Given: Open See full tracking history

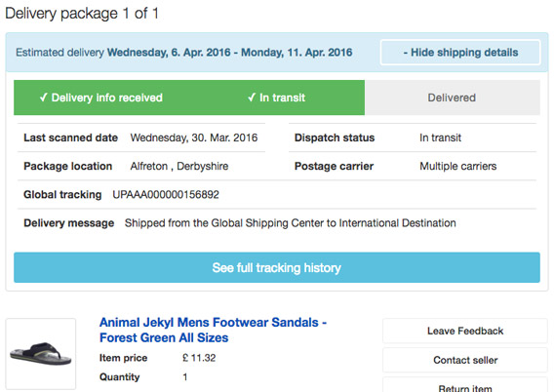Looking at the screenshot, I should pos(277,267).
